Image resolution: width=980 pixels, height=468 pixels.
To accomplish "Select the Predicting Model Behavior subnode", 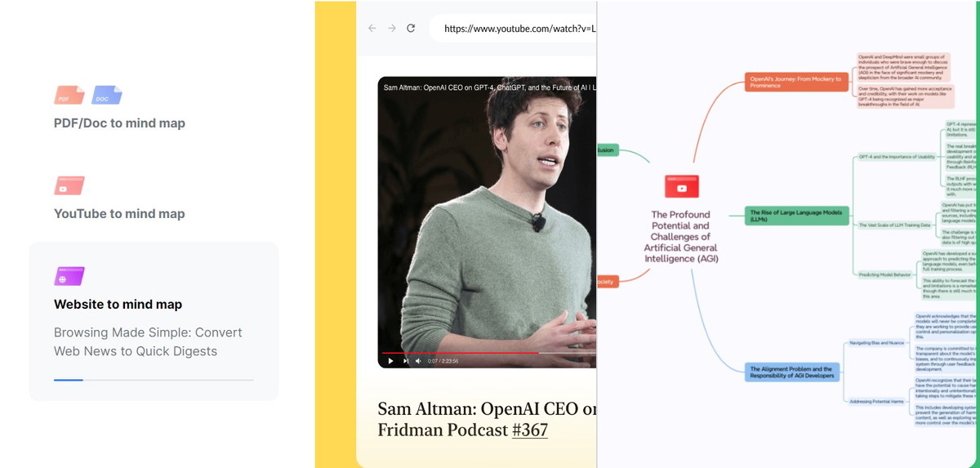I will click(884, 274).
